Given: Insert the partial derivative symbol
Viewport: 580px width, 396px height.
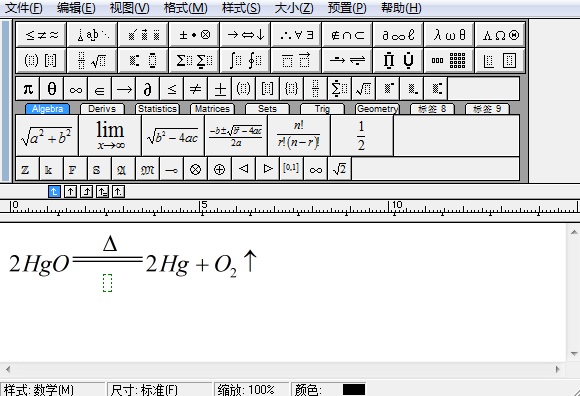Looking at the screenshot, I should (148, 89).
